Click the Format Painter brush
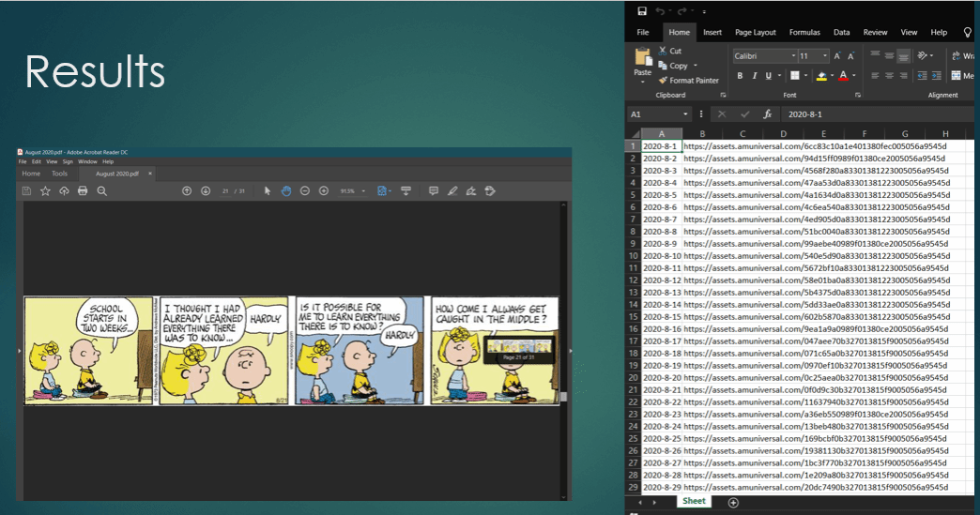This screenshot has width=980, height=515. click(688, 81)
